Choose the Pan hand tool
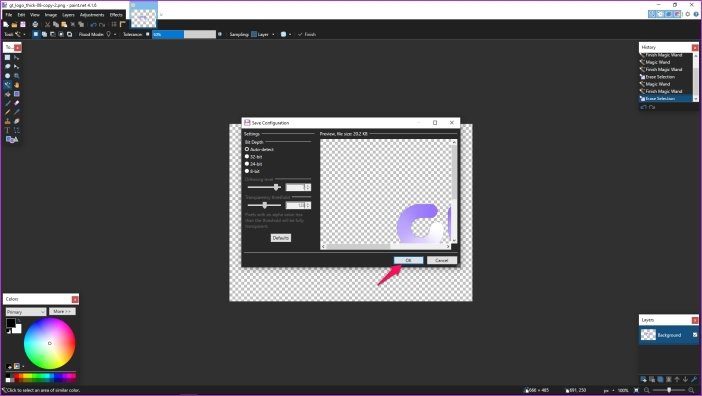This screenshot has width=702, height=396. (x=17, y=85)
